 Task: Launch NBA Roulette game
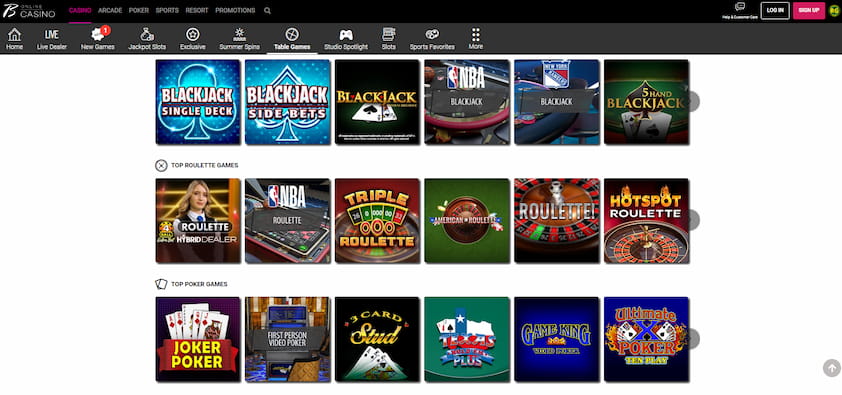[287, 221]
